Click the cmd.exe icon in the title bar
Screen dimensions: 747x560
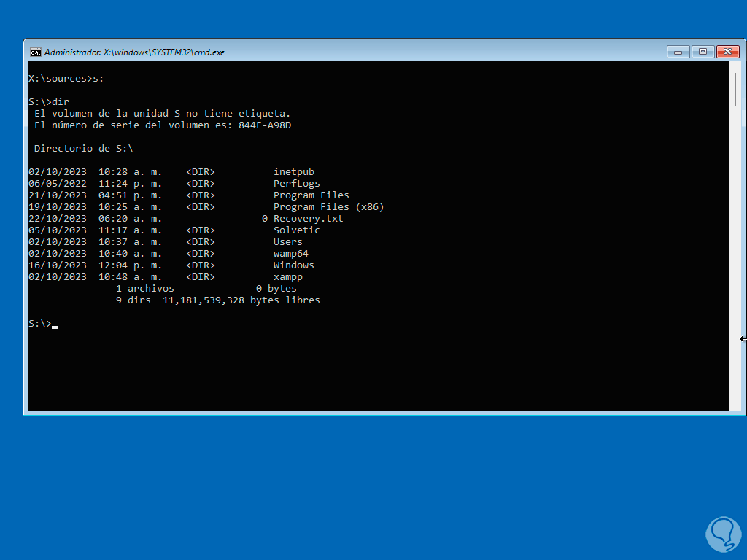(36, 52)
